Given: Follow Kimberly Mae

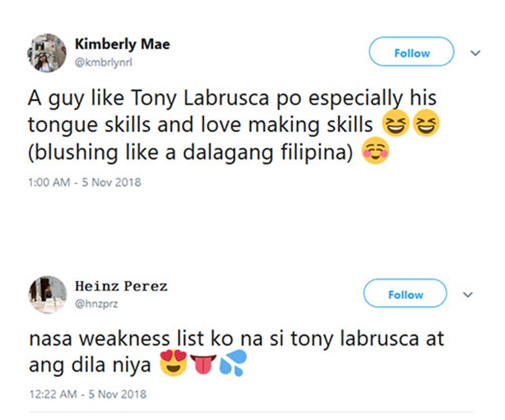Looking at the screenshot, I should 411,53.
